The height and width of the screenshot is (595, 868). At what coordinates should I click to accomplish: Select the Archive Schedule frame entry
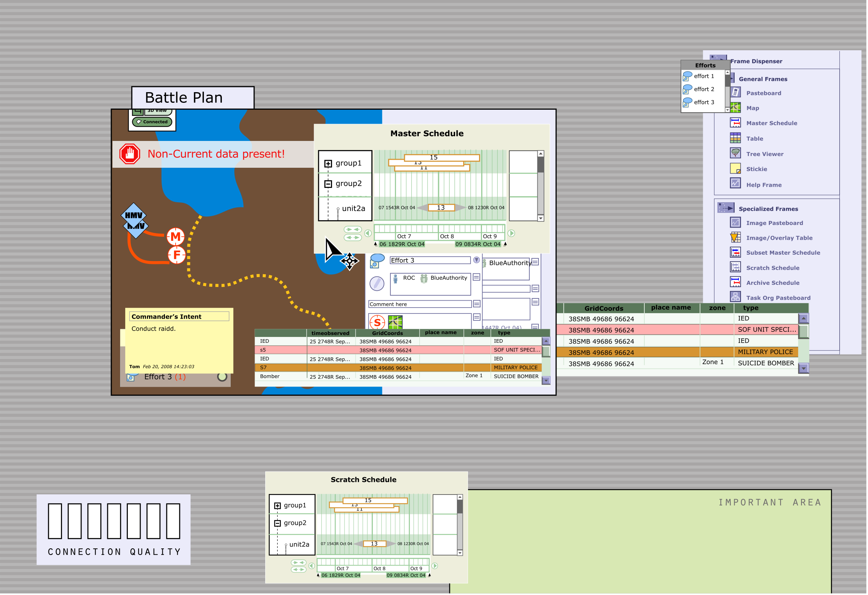(x=774, y=283)
